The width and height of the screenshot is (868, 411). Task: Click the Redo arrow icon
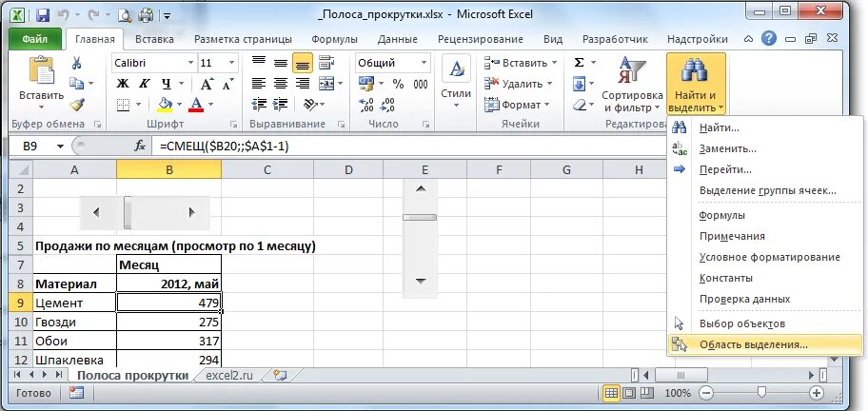coord(93,14)
